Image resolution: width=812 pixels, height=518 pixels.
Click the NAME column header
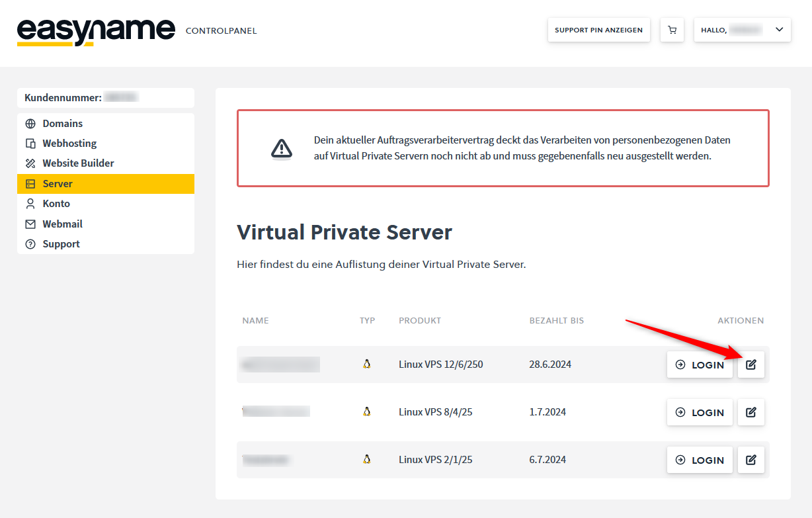[255, 321]
